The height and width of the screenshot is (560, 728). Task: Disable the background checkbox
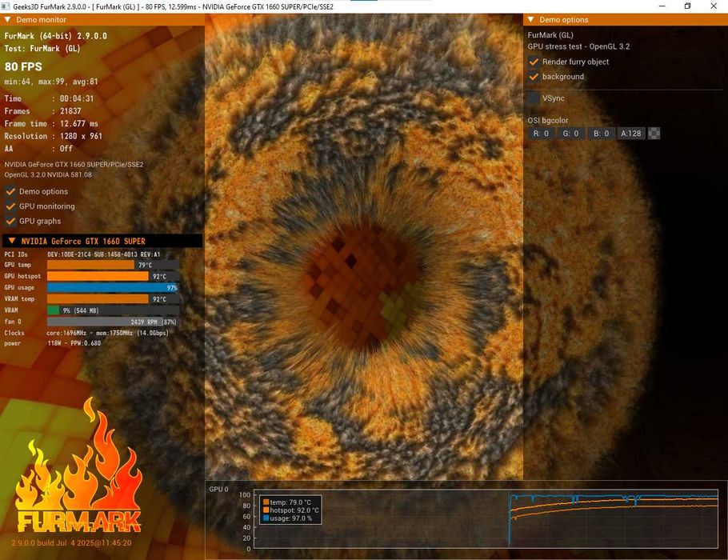(534, 77)
